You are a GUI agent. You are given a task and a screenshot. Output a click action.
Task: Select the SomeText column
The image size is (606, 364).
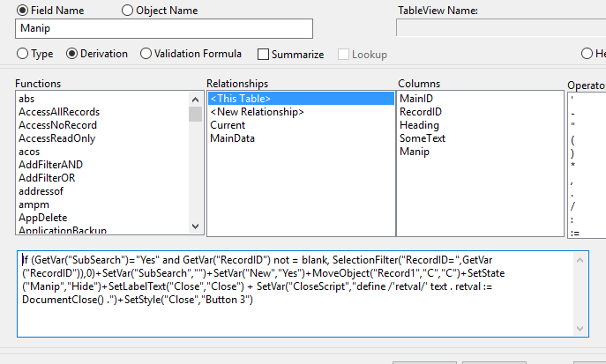tap(423, 138)
